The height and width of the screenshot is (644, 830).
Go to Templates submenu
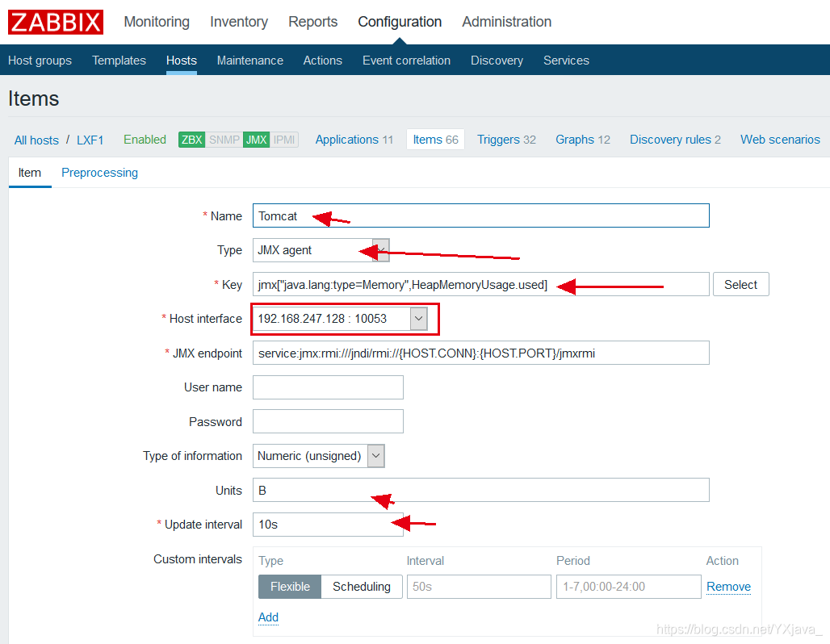pyautogui.click(x=119, y=61)
